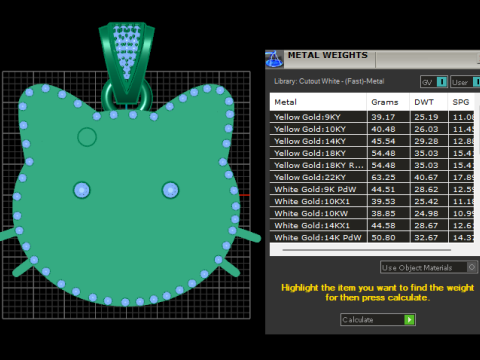The width and height of the screenshot is (480, 360).
Task: Select the White Gold:10KW row
Action: pos(372,213)
